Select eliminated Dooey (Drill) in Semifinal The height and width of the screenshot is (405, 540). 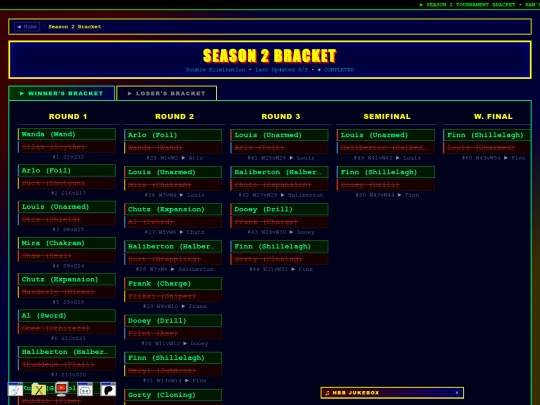coord(386,185)
